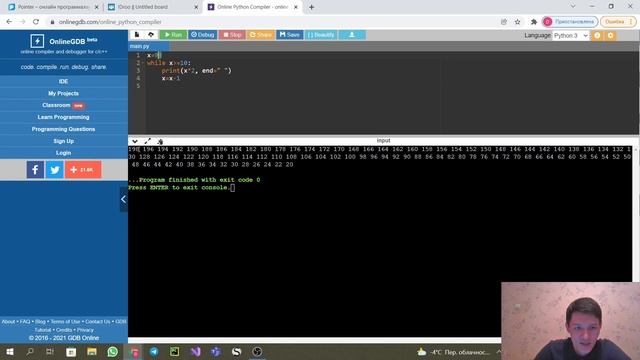Screen dimensions: 640x360
Task: Share the site on Twitter
Action: pos(54,169)
